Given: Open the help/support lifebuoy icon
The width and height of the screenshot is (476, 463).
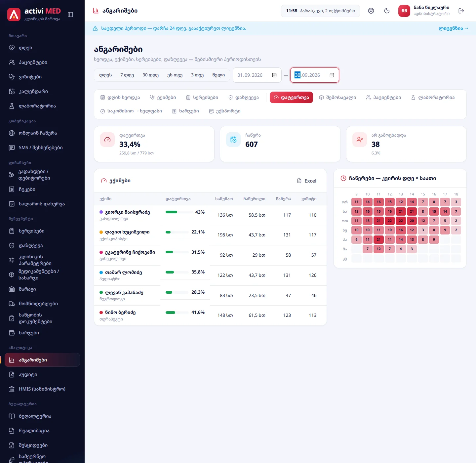Looking at the screenshot, I should point(371,11).
